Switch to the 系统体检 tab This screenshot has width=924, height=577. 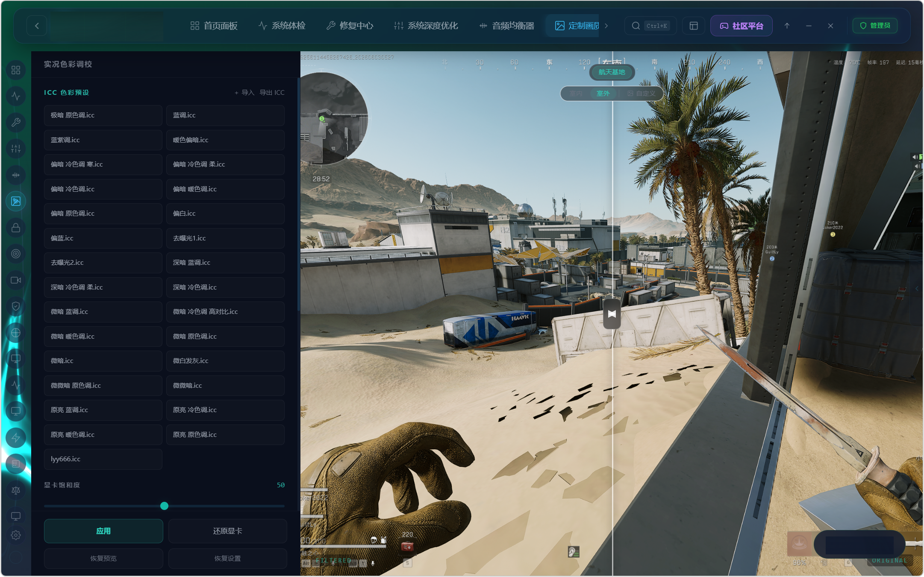click(282, 26)
